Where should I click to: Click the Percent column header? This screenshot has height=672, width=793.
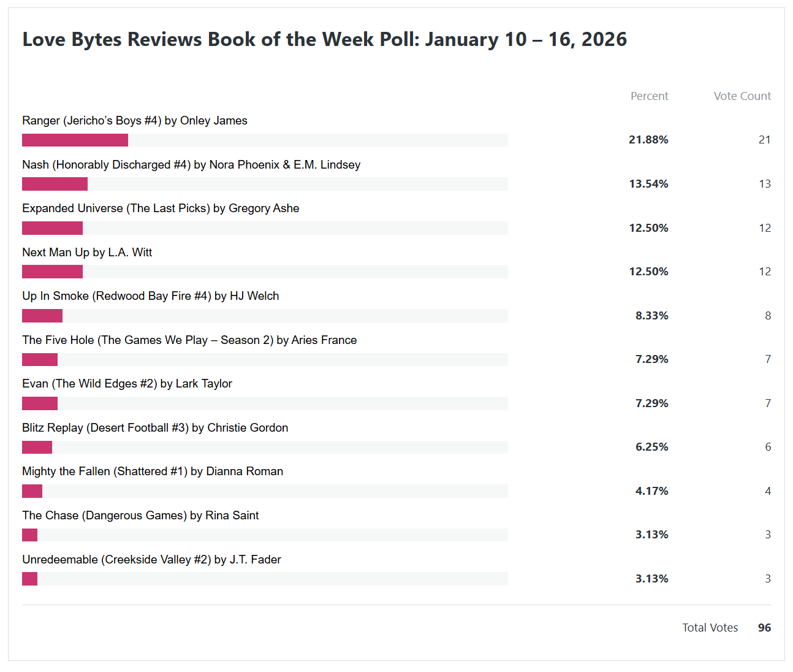(x=649, y=96)
